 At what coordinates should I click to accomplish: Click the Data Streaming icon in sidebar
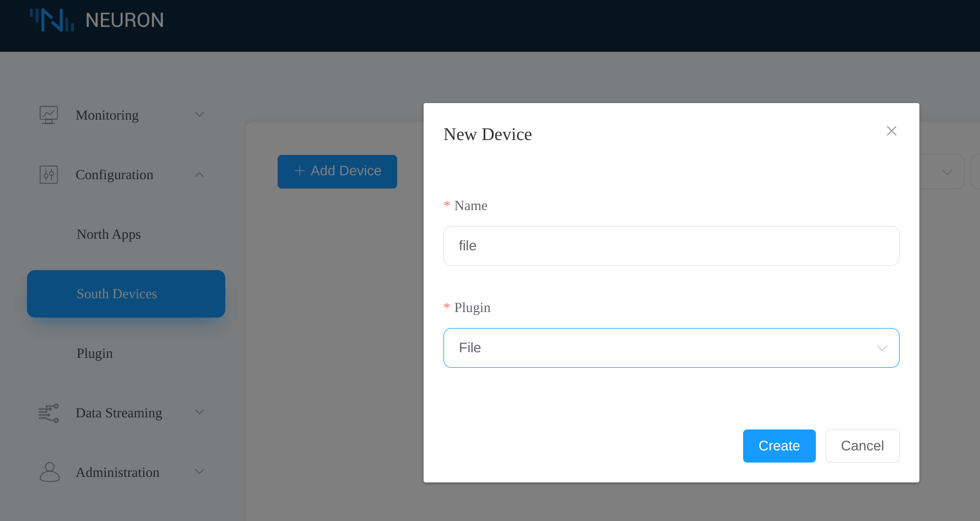tap(49, 413)
